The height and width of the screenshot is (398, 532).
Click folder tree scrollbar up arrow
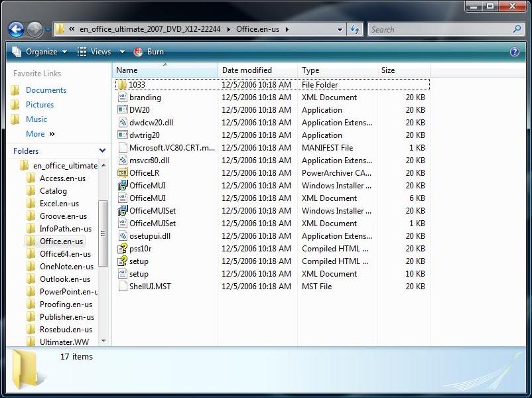103,165
